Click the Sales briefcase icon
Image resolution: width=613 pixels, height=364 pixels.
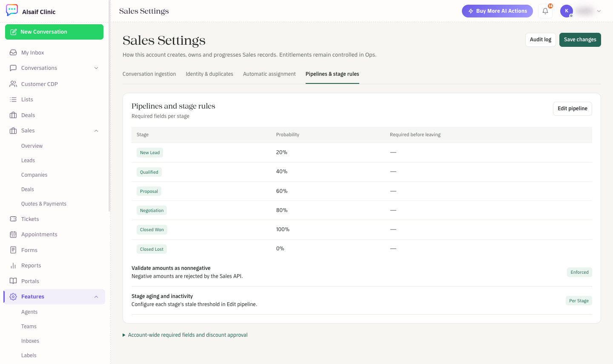click(x=13, y=131)
